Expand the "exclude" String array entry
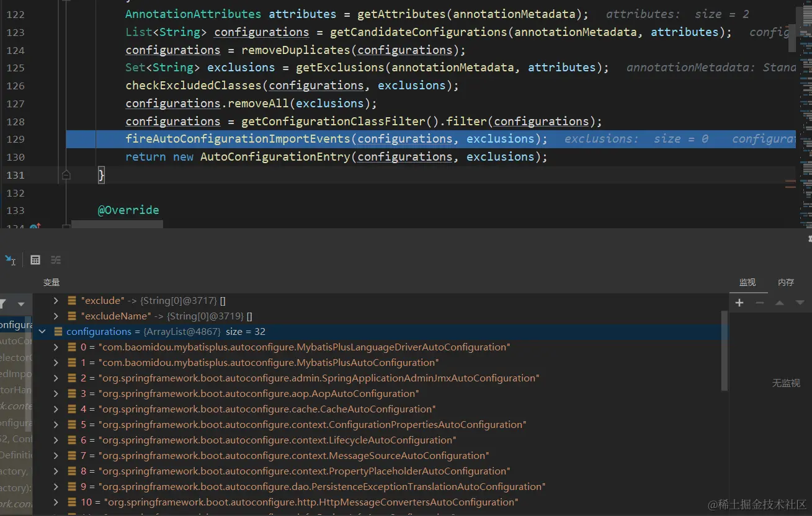This screenshot has width=812, height=516. pos(56,301)
